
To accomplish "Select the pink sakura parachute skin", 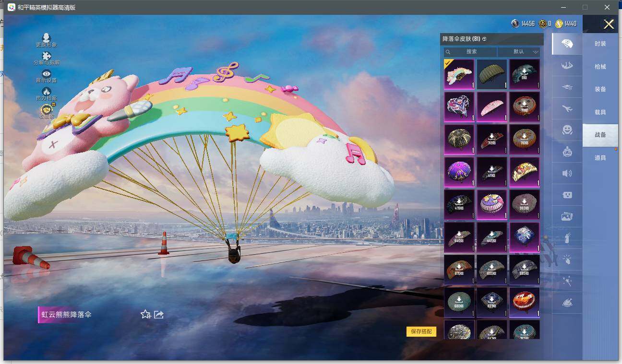I will click(492, 106).
